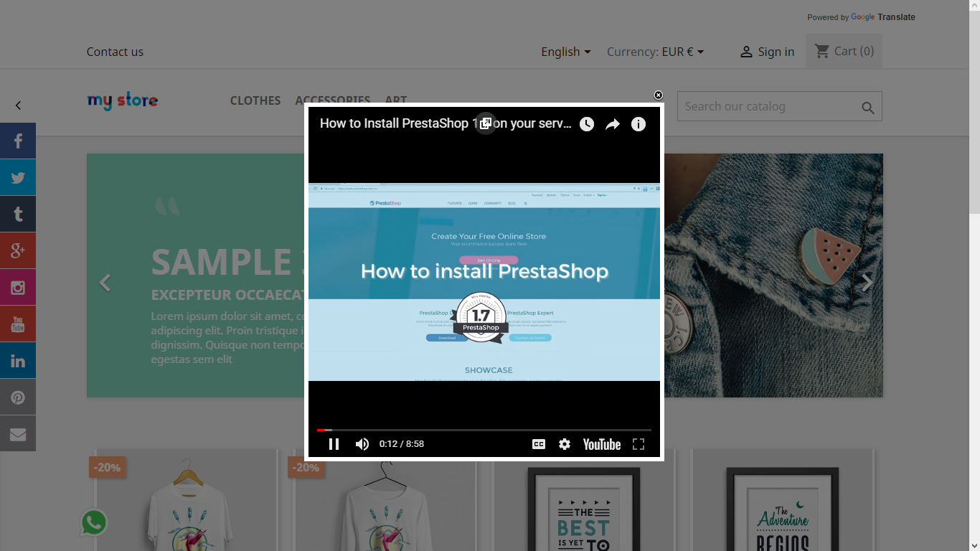Open the Google Plus sidebar link
The height and width of the screenshot is (551, 980).
18,250
